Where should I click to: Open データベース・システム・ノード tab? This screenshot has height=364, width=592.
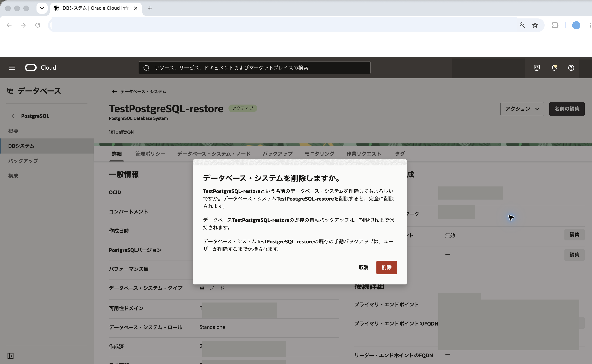click(214, 154)
